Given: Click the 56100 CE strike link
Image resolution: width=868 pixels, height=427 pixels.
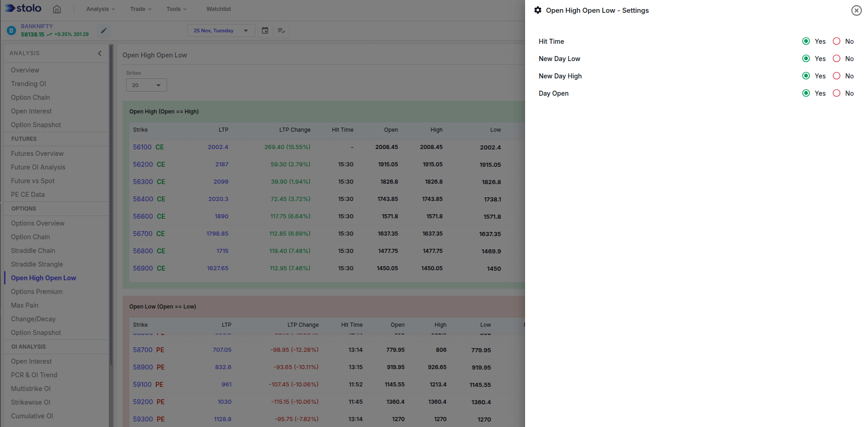Looking at the screenshot, I should [148, 147].
